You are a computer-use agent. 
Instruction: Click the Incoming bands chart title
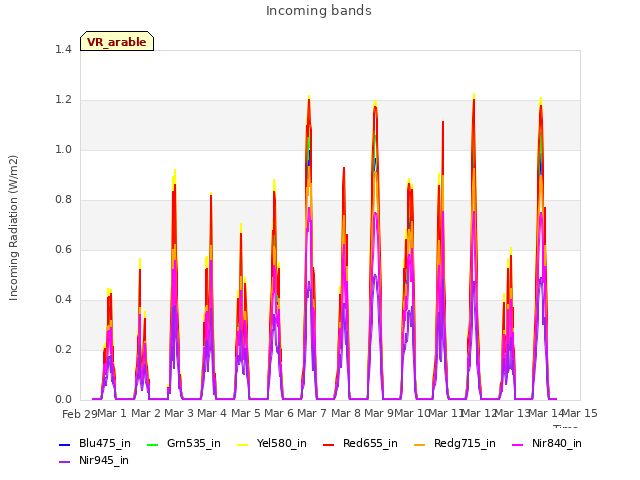tap(319, 11)
